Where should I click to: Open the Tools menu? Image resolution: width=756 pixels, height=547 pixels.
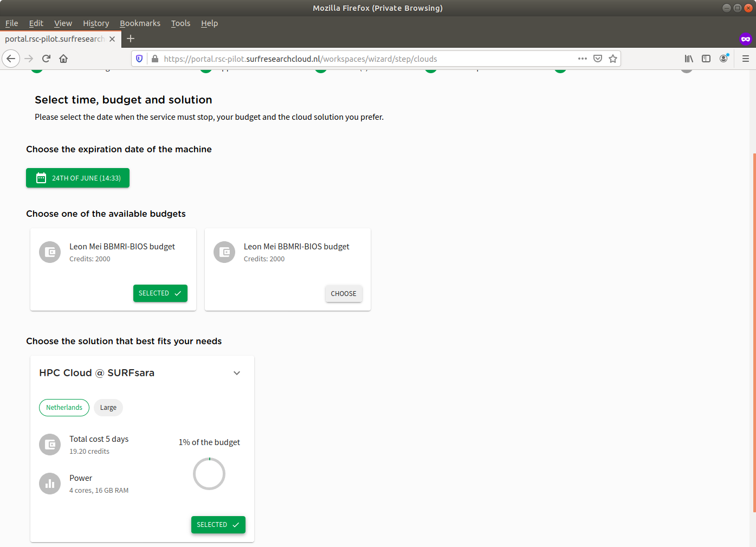tap(180, 23)
